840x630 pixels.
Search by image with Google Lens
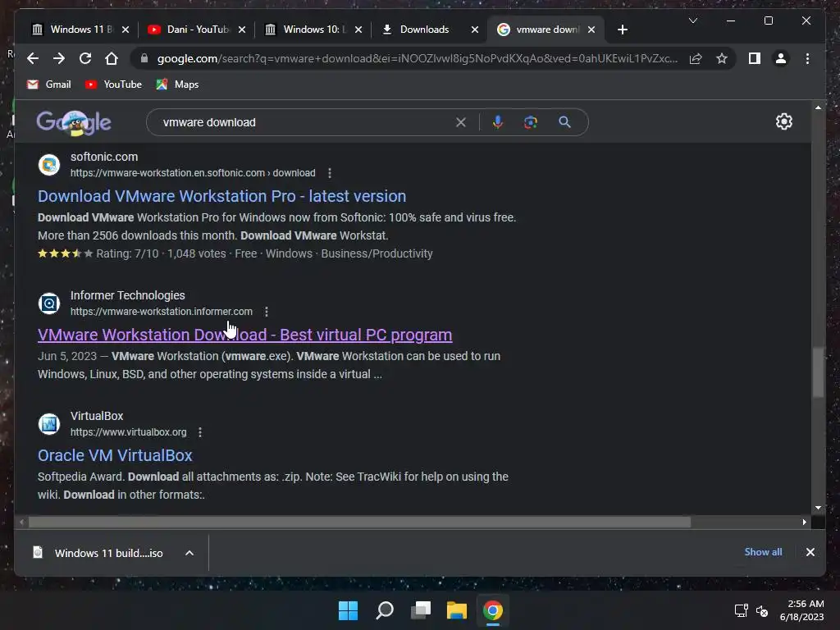[x=531, y=122]
